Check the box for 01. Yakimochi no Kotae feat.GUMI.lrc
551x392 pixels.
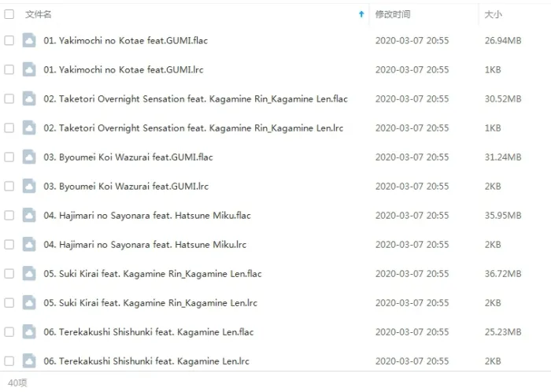click(9, 69)
